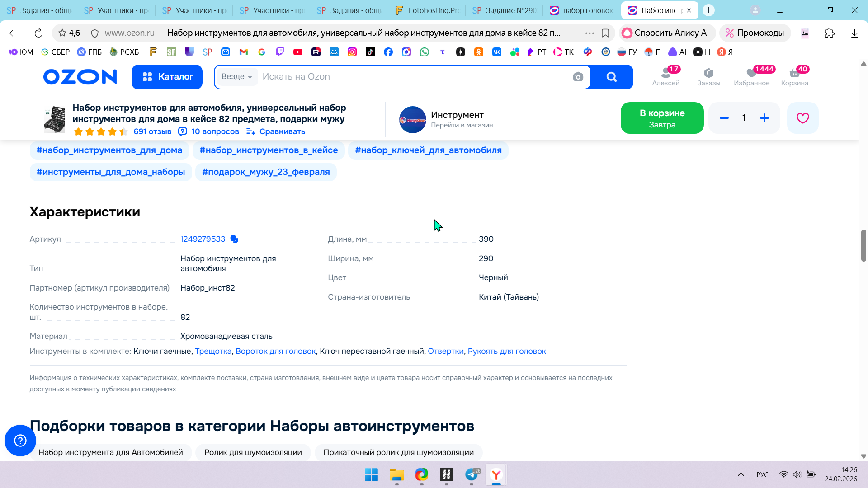Screen dimensions: 868x488
Task: Open the page actions three-dots menu
Action: pyautogui.click(x=590, y=33)
